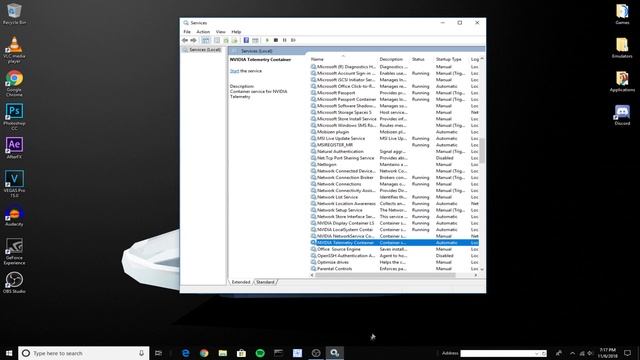Click the Export List toolbar icon

(x=234, y=40)
